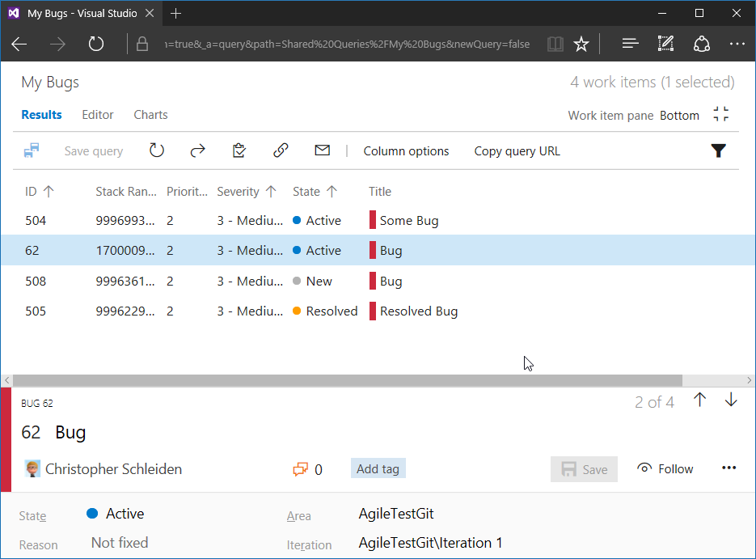
Task: Toggle full screen mode icon
Action: (720, 114)
